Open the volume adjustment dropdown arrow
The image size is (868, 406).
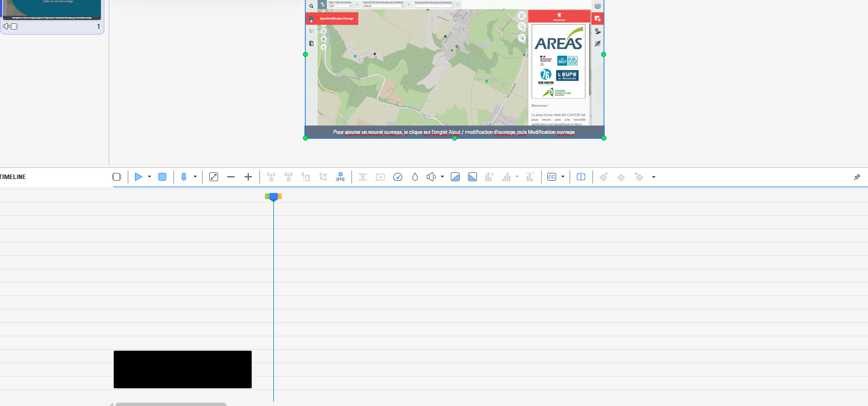[x=442, y=177]
